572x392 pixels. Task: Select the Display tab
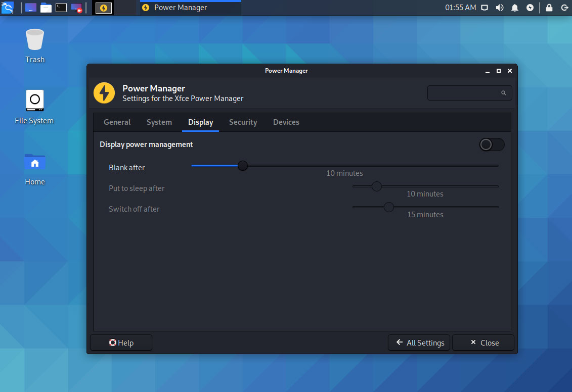coord(201,122)
